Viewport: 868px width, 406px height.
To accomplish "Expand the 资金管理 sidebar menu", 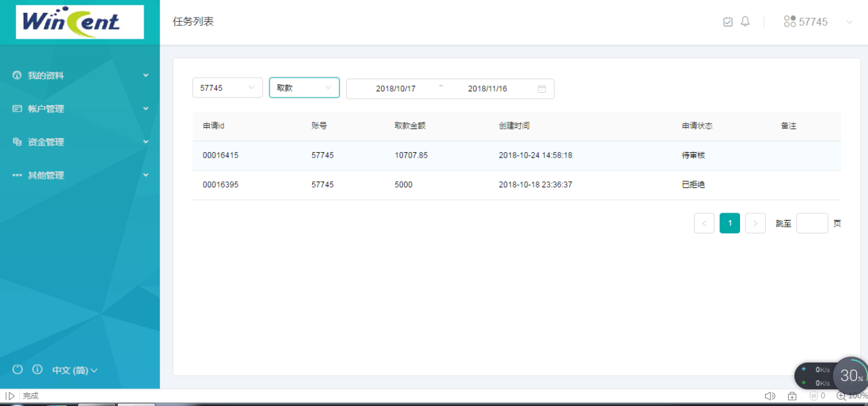I will (x=80, y=142).
